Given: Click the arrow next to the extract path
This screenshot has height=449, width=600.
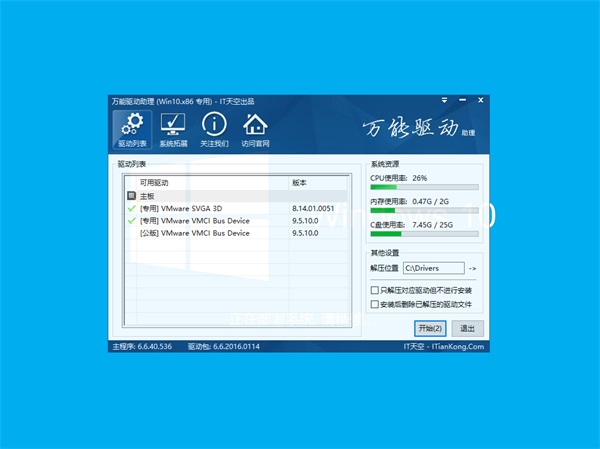Looking at the screenshot, I should tap(473, 268).
